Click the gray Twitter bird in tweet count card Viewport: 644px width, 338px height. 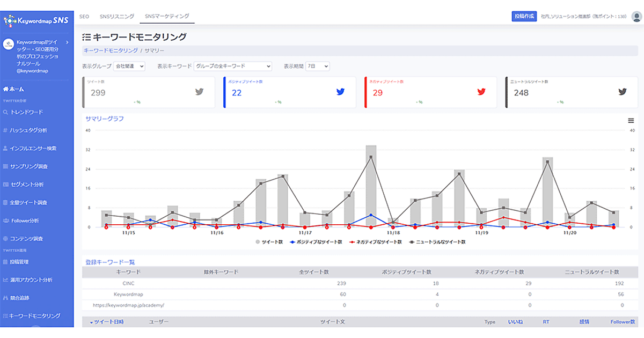point(200,92)
